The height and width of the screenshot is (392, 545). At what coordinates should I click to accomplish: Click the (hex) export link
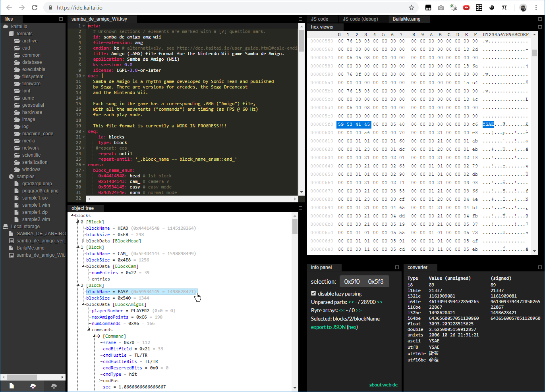[x=352, y=327]
